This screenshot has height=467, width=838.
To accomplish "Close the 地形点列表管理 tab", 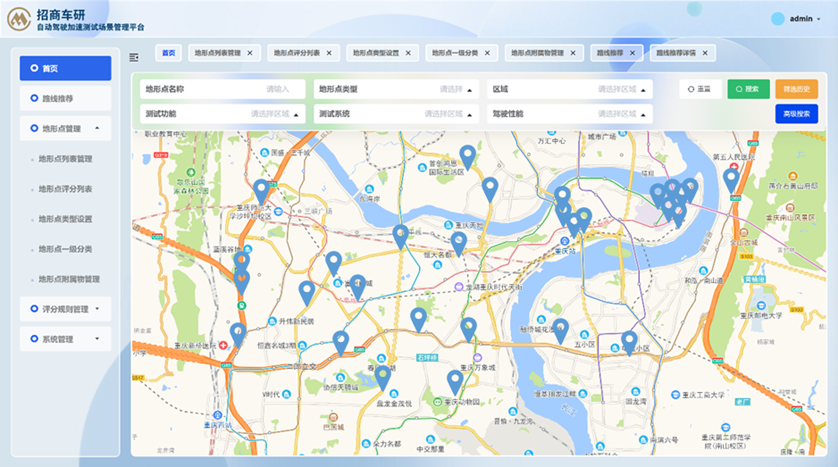I will [x=249, y=53].
